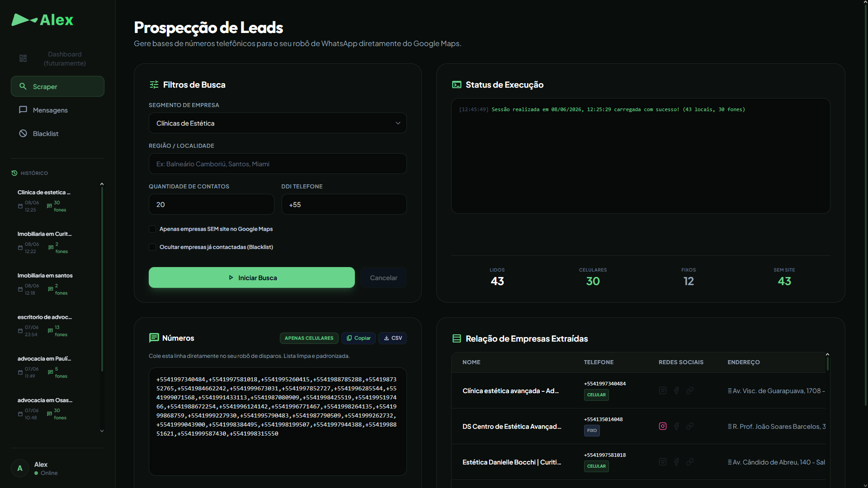The image size is (868, 488).
Task: Click the Iniciar Busca button
Action: click(x=252, y=277)
